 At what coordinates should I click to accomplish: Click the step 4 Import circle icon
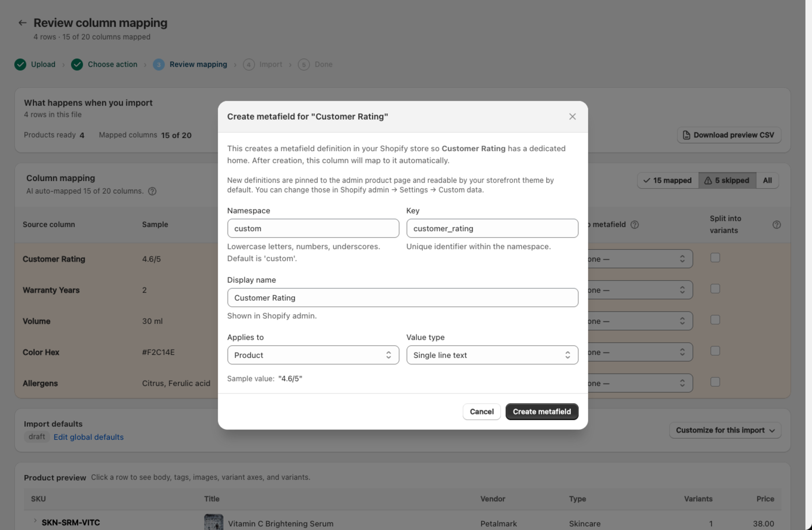click(249, 64)
